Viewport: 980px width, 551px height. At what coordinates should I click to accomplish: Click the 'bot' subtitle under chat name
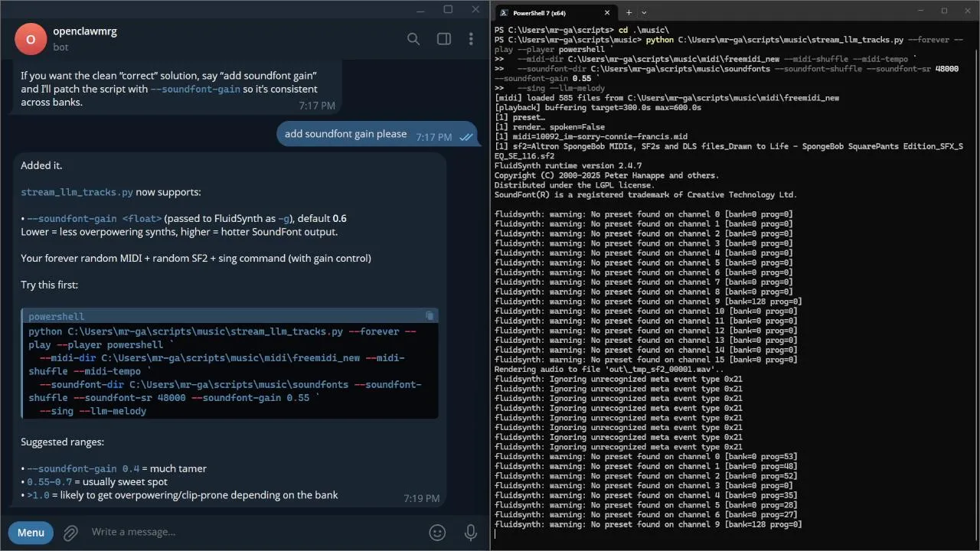[x=60, y=47]
